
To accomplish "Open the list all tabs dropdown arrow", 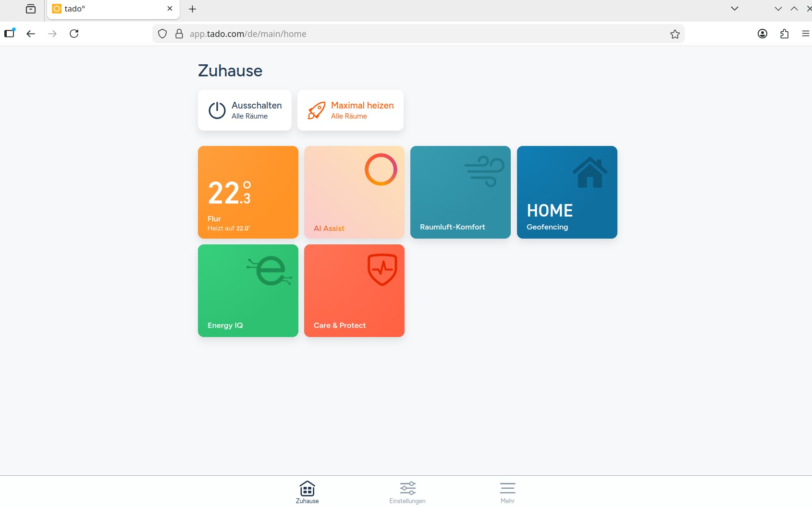I will pos(735,9).
